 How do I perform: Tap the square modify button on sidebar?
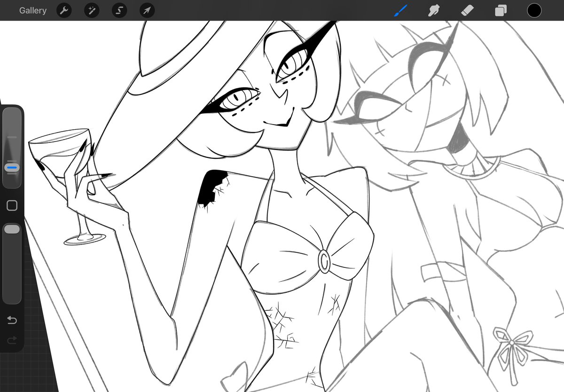12,205
